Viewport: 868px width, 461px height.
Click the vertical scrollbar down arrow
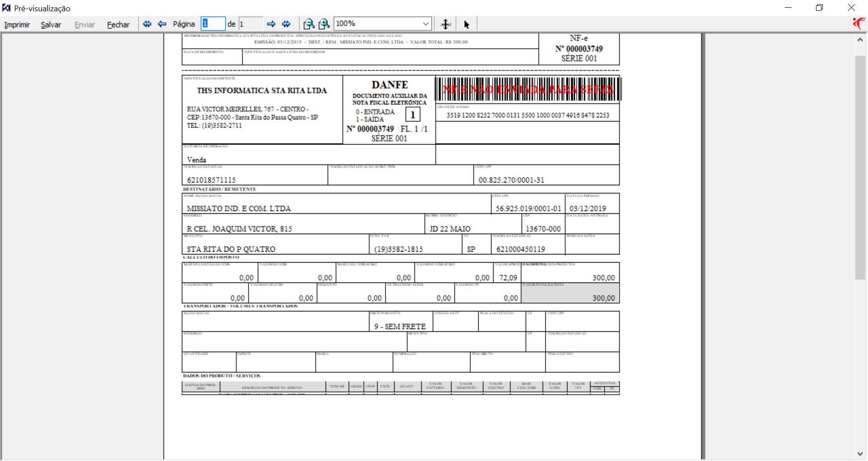[860, 454]
